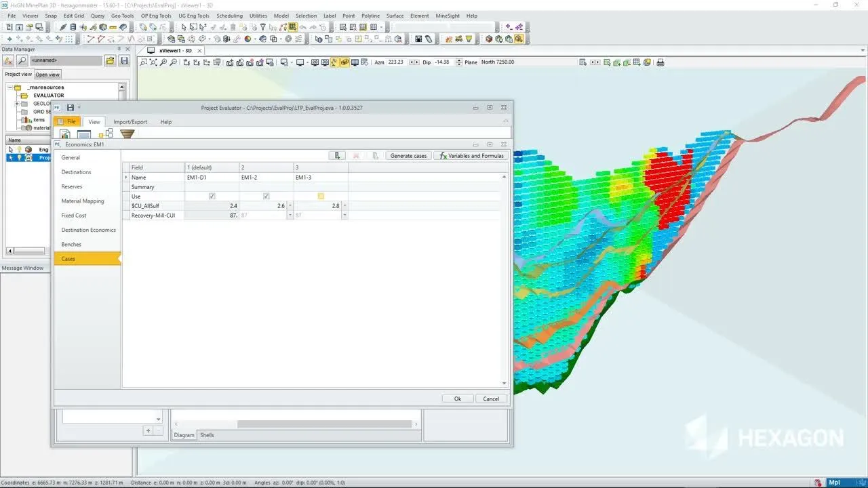Open the Import/Export ribbon tab
The height and width of the screenshot is (488, 868).
[130, 122]
